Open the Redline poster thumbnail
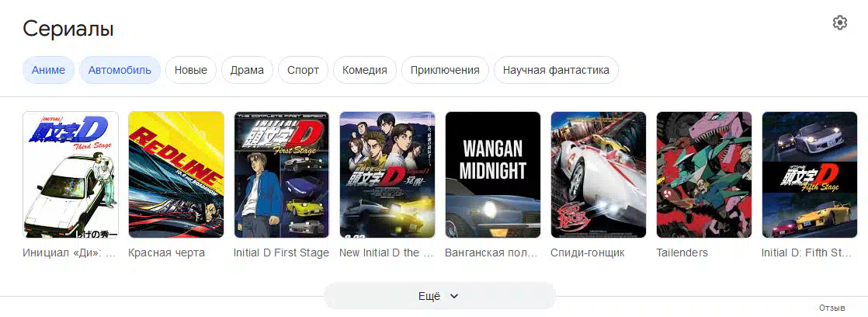Screen dimensions: 868x317 [176, 175]
